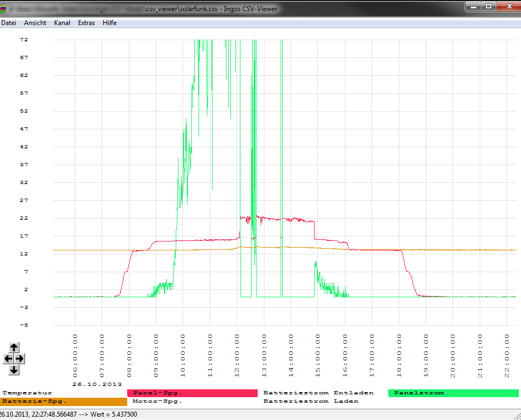Open the Datei menu
Screen dimensions: 521x420
(8, 23)
